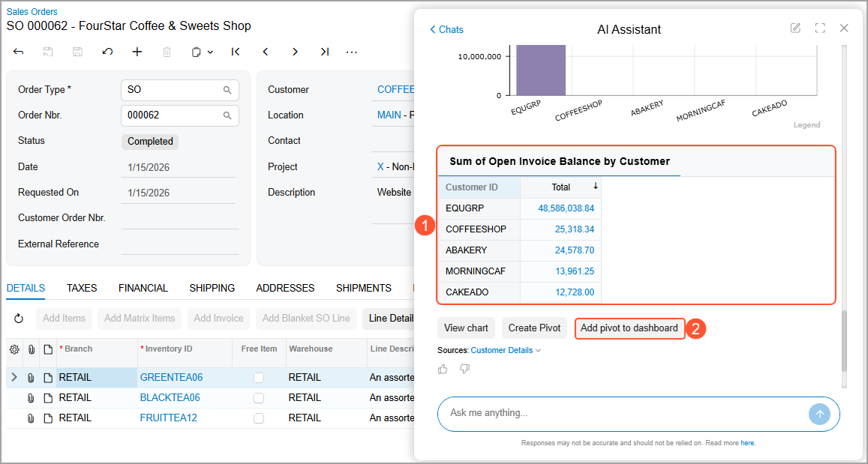Open the more actions ellipsis menu
Image resolution: width=868 pixels, height=464 pixels.
(x=352, y=52)
